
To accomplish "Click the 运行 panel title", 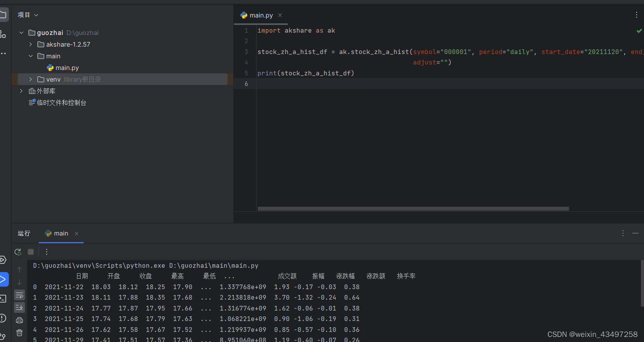I will 24,233.
